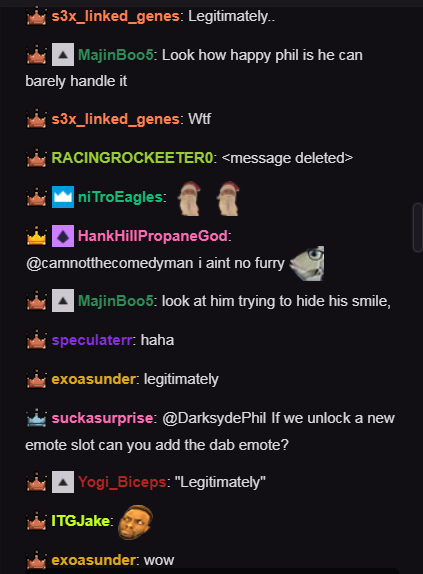
Task: Click the first Santa emote from niTroEagles
Action: (x=190, y=198)
